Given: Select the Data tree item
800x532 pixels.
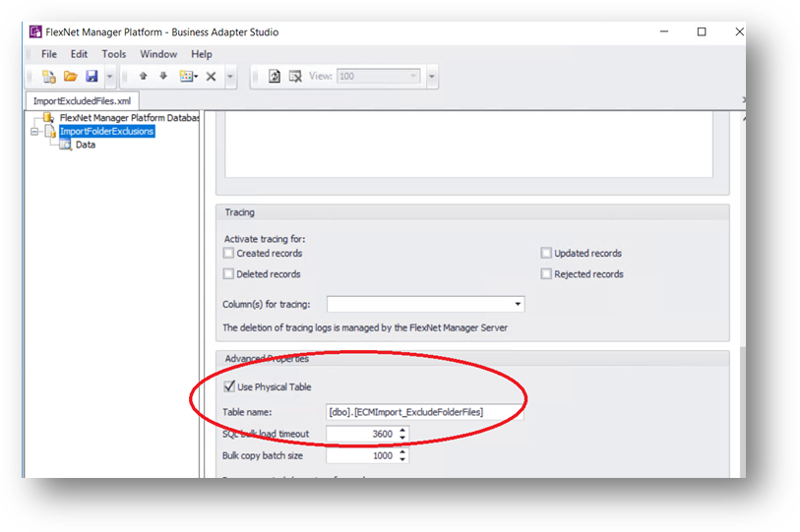Looking at the screenshot, I should [86, 145].
